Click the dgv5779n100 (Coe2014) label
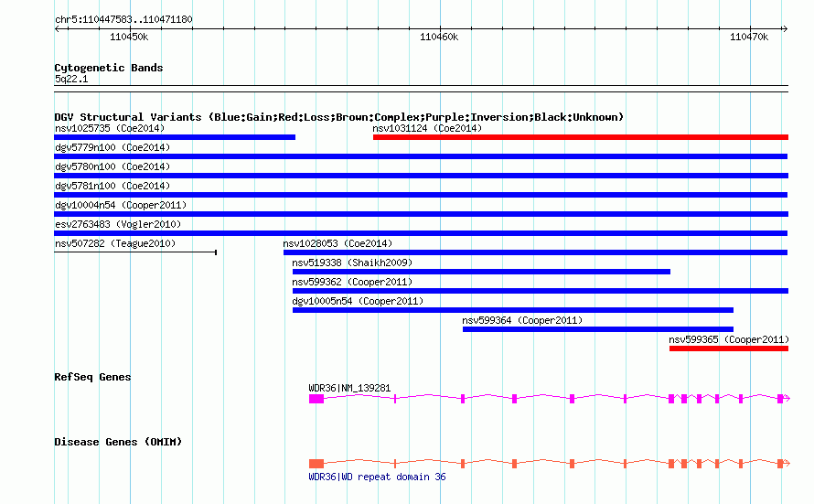 (112, 147)
